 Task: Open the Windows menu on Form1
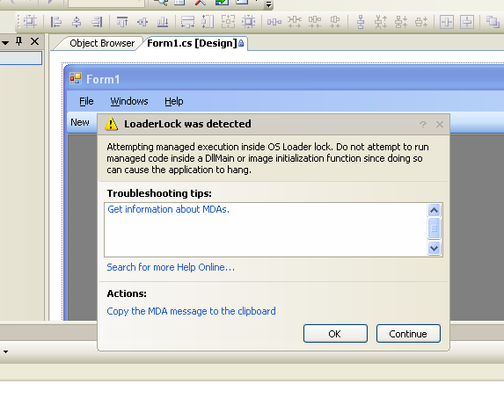pyautogui.click(x=129, y=101)
